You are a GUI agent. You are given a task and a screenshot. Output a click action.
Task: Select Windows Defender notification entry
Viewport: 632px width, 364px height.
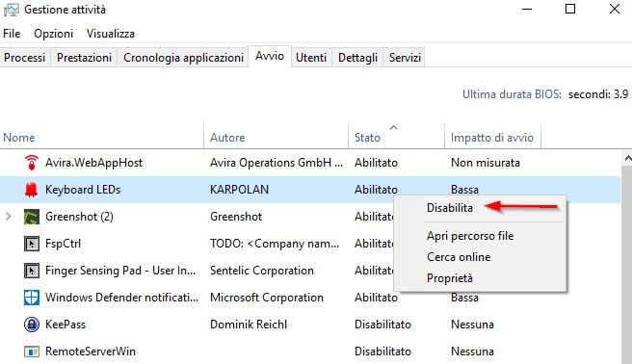click(121, 298)
